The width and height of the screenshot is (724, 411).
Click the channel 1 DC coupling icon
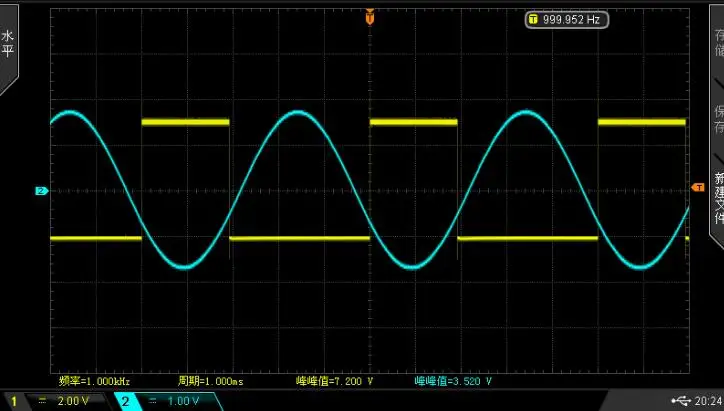click(42, 401)
